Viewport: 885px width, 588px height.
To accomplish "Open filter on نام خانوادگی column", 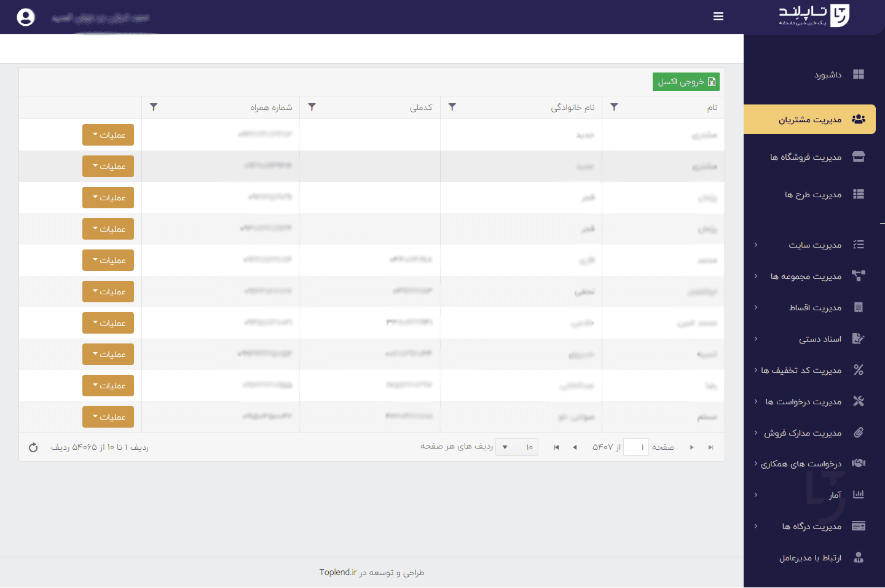I will [x=452, y=107].
